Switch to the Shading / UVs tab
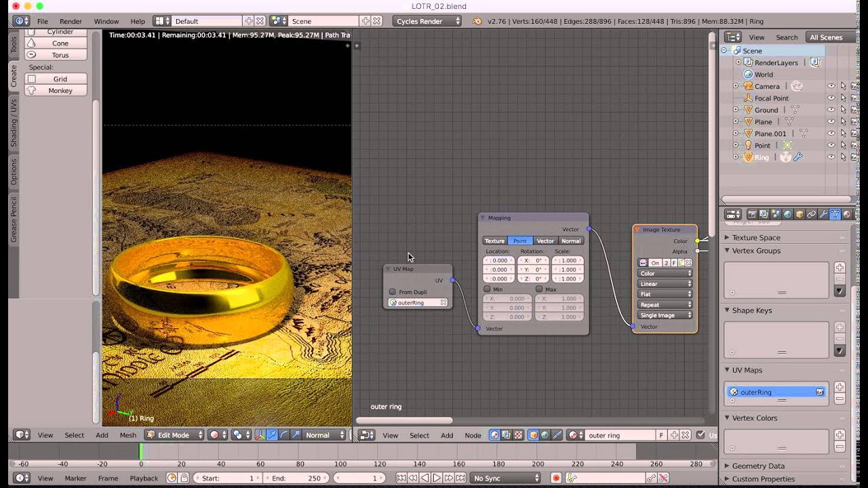 click(14, 123)
